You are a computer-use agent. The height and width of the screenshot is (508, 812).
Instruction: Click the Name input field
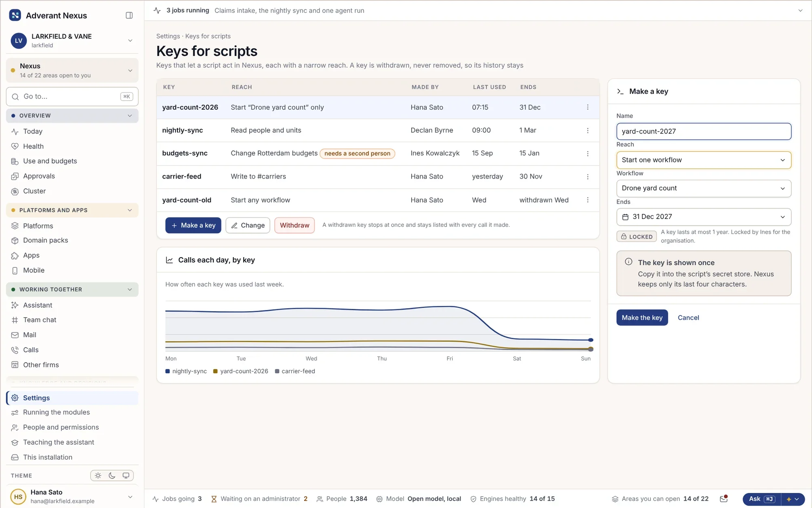pyautogui.click(x=704, y=131)
